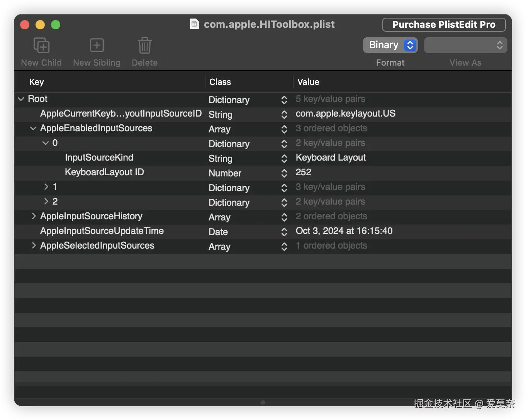Select the InputSourceKind key row

tap(99, 157)
